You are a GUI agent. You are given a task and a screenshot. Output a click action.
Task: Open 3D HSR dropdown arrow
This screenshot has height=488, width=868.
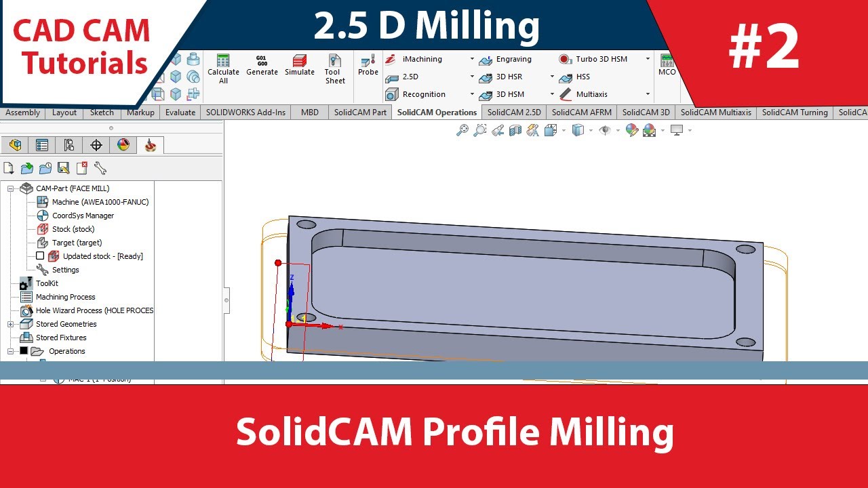tap(552, 77)
